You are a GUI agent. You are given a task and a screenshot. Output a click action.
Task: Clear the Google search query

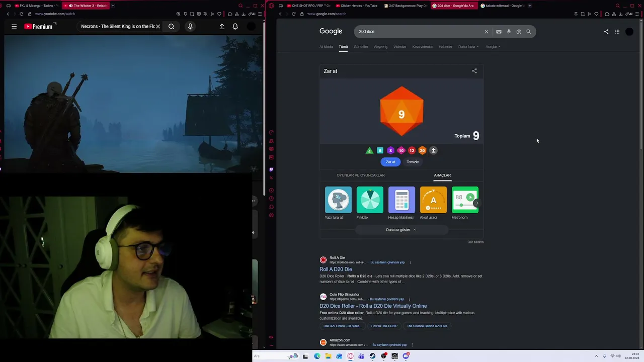point(487,32)
